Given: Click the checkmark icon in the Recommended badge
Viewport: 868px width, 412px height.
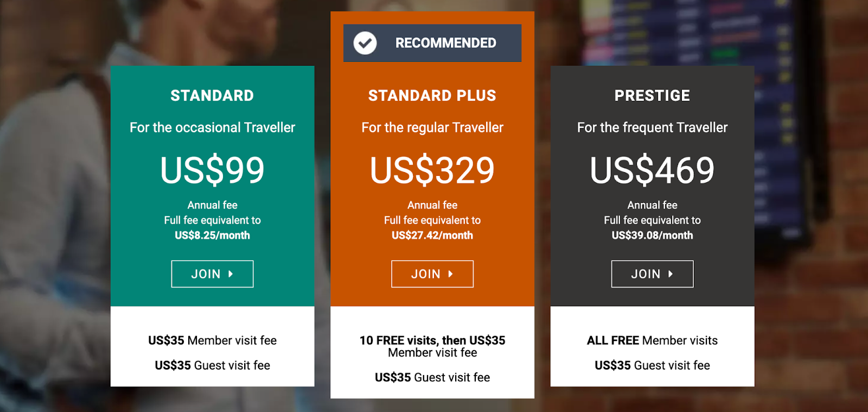Looking at the screenshot, I should click(365, 43).
